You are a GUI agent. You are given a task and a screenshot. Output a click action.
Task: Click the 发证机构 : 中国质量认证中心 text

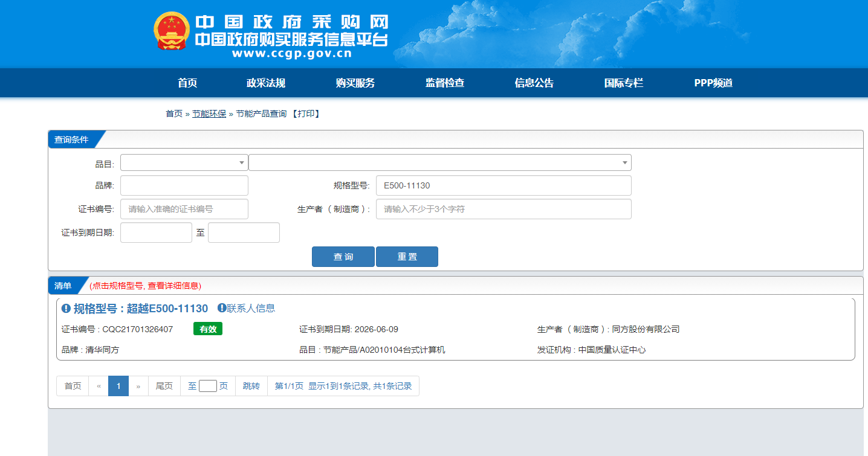pos(592,350)
